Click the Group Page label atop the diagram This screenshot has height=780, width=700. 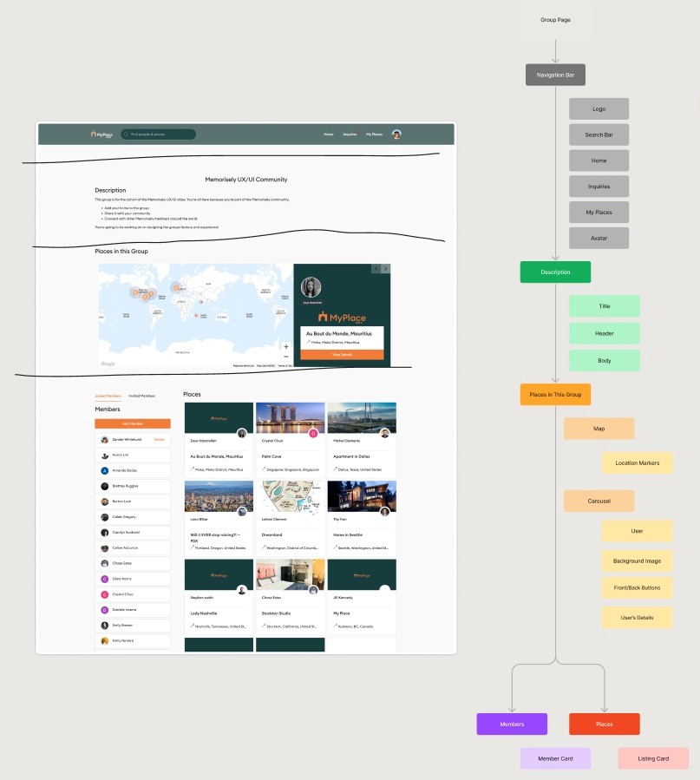(555, 20)
